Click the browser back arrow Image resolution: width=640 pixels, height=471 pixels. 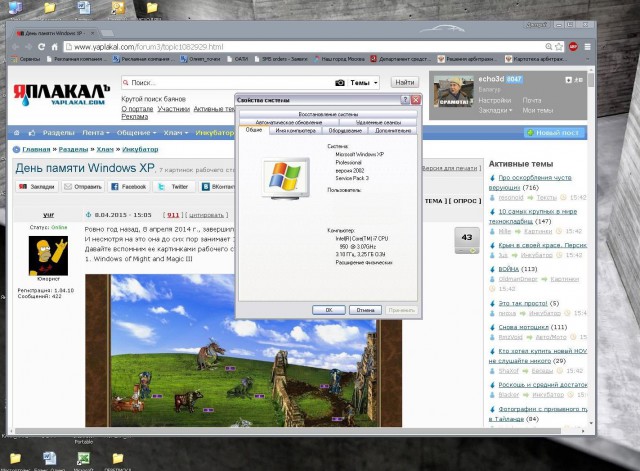16,47
